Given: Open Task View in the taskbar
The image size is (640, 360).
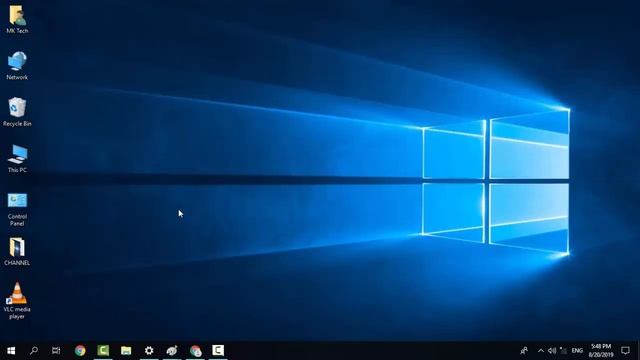Looking at the screenshot, I should [x=56, y=351].
